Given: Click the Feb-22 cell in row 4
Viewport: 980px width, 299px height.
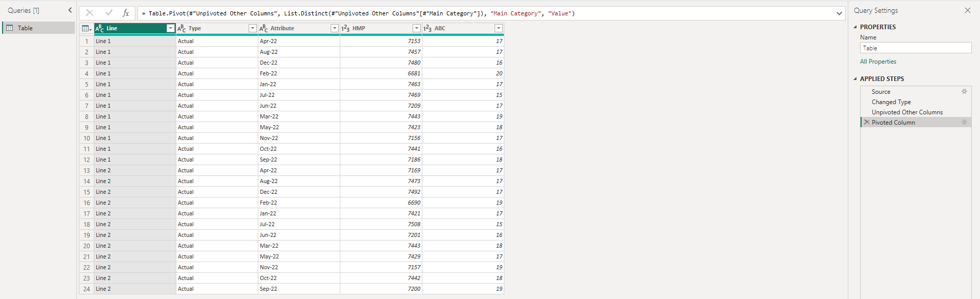Looking at the screenshot, I should [299, 73].
